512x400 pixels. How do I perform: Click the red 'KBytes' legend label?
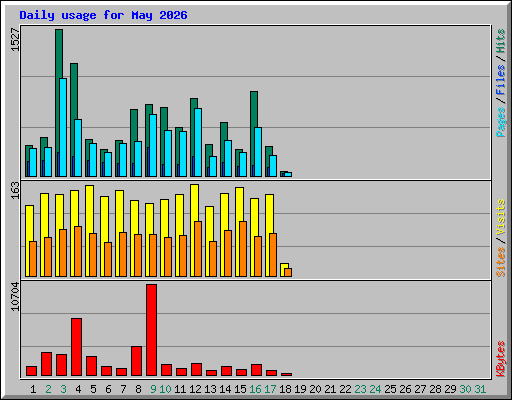[x=501, y=359]
